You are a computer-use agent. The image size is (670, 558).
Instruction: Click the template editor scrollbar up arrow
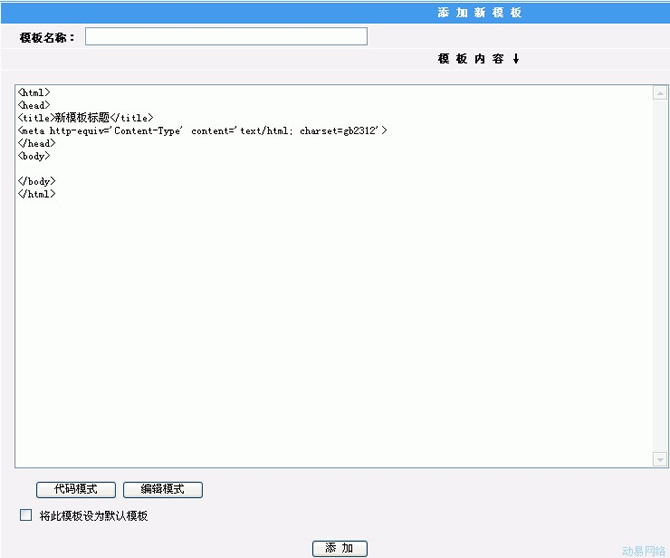click(x=659, y=94)
